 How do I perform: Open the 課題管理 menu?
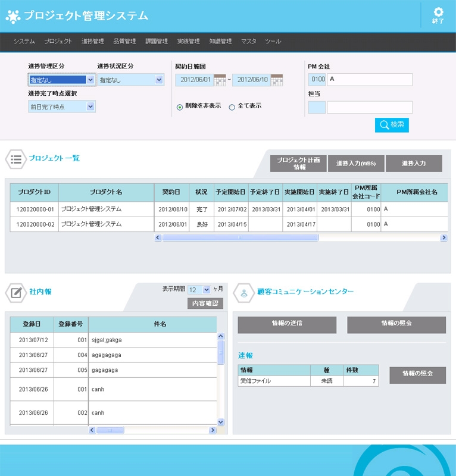tap(157, 41)
